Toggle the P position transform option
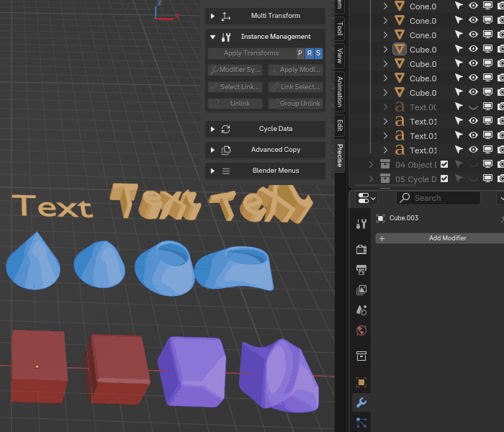Viewport: 504px width, 432px height. (x=300, y=53)
